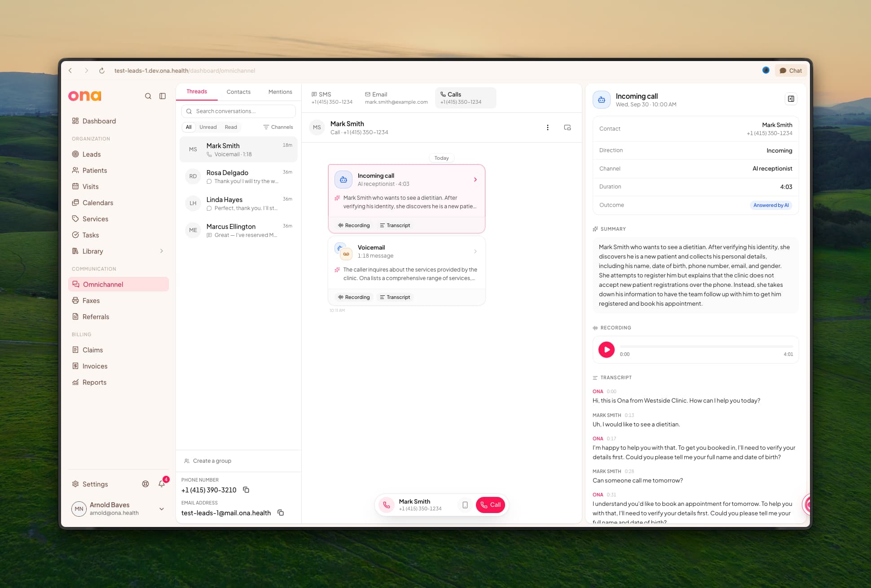
Task: Click the red Call button
Action: [490, 505]
